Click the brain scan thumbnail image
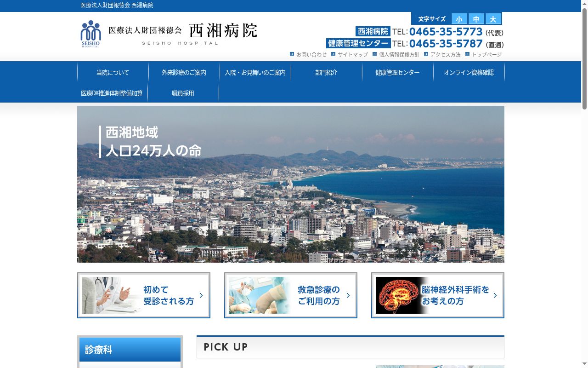 click(399, 295)
